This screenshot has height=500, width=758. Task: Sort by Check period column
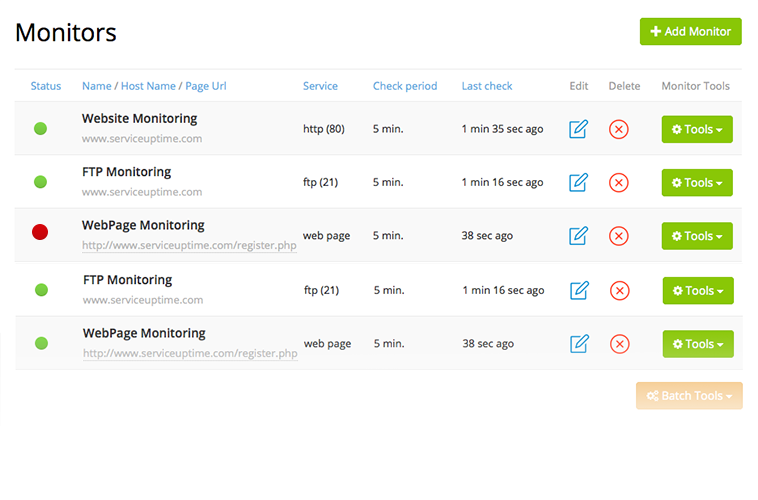click(x=405, y=86)
